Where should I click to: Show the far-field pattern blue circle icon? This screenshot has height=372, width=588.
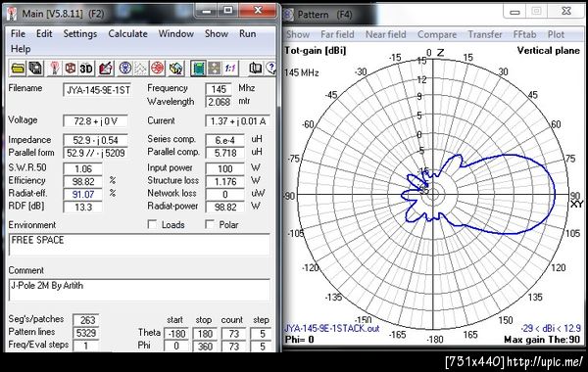coord(125,69)
